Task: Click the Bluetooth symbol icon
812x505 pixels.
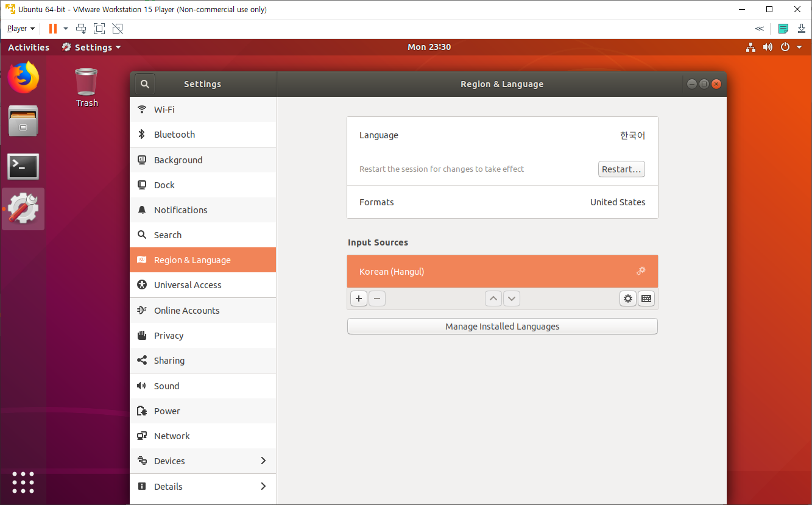Action: pos(142,134)
